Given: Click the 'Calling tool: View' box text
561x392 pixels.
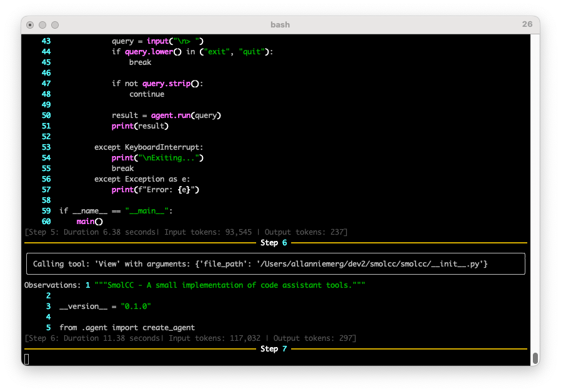Looking at the screenshot, I should (260, 264).
